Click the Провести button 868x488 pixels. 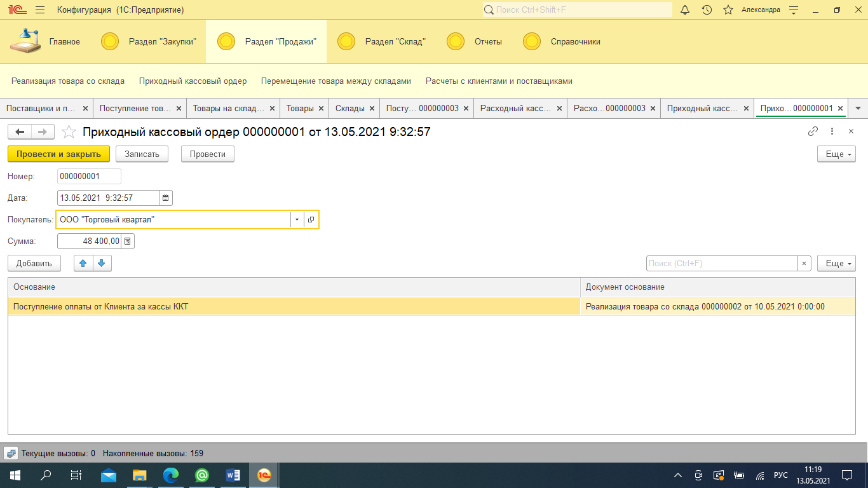click(x=208, y=154)
